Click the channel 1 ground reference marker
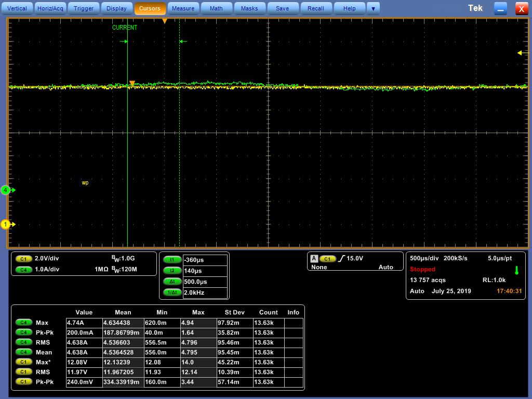This screenshot has width=532, height=399. click(x=6, y=224)
